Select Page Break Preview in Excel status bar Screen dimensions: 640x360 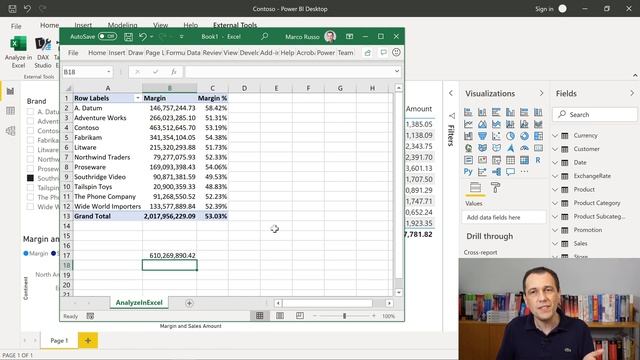click(x=300, y=316)
